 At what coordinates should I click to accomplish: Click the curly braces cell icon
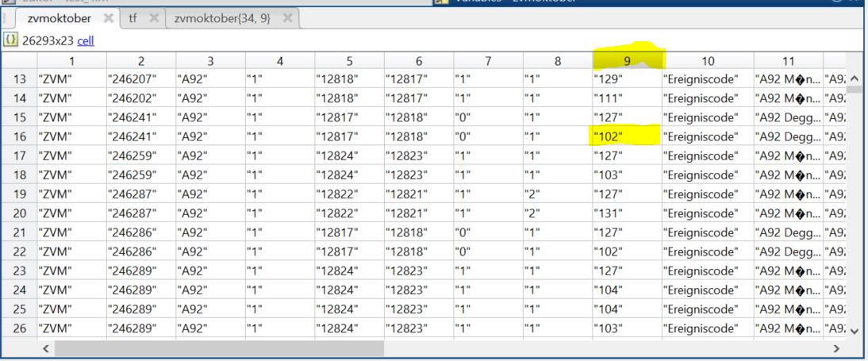[10, 39]
